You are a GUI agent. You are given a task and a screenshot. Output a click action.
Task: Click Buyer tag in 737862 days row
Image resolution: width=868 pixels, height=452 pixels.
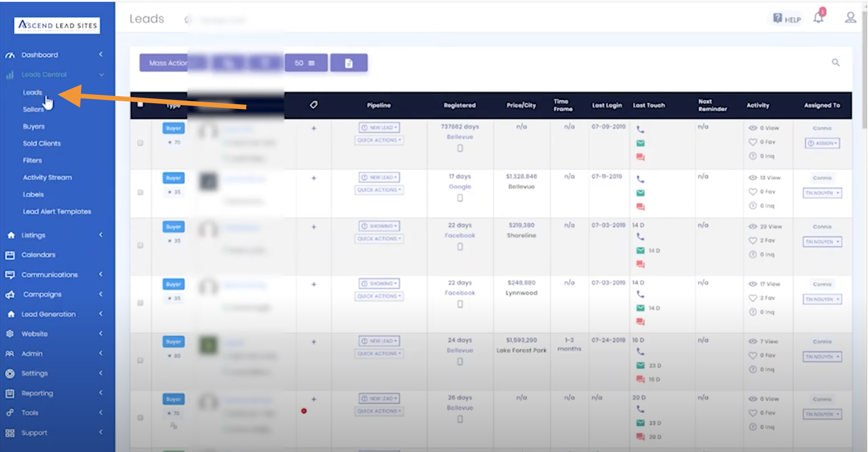[x=173, y=128]
